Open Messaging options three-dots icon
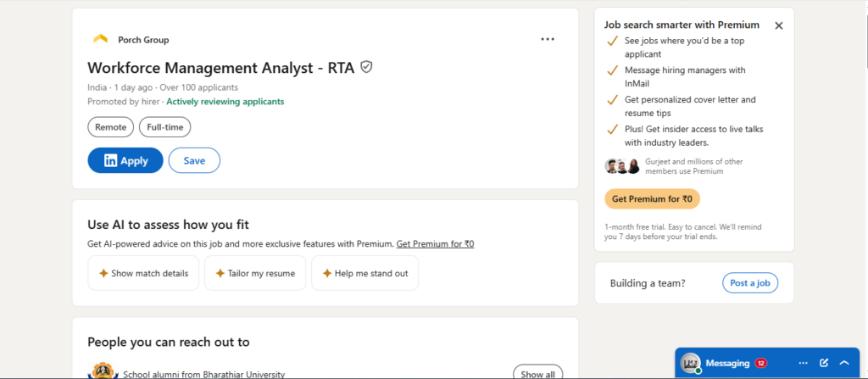Viewport: 868px width, 379px height. (x=804, y=363)
